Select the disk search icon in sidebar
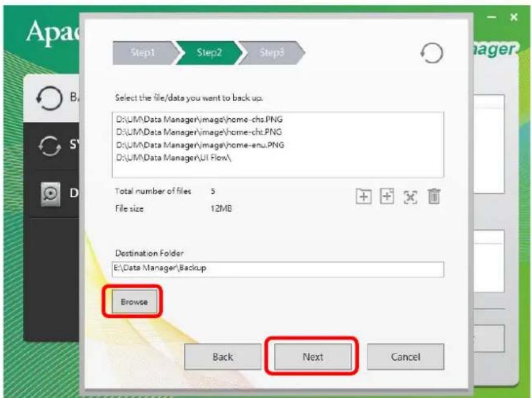 pos(51,194)
